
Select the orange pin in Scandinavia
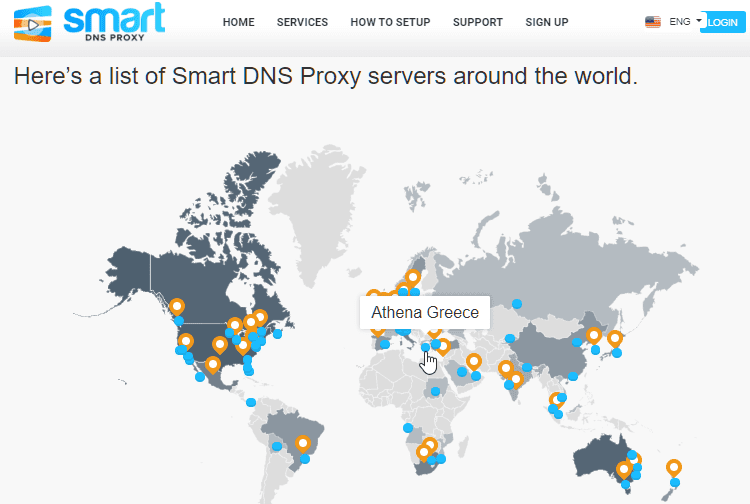pos(412,278)
